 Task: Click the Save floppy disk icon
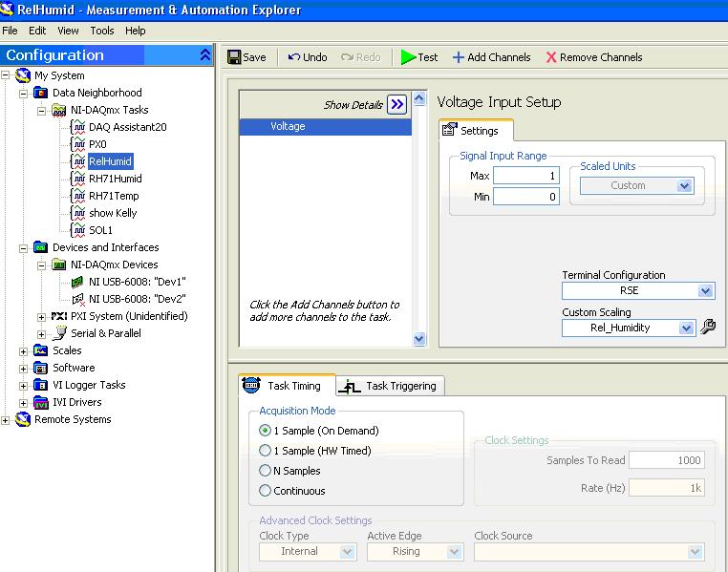pos(234,57)
